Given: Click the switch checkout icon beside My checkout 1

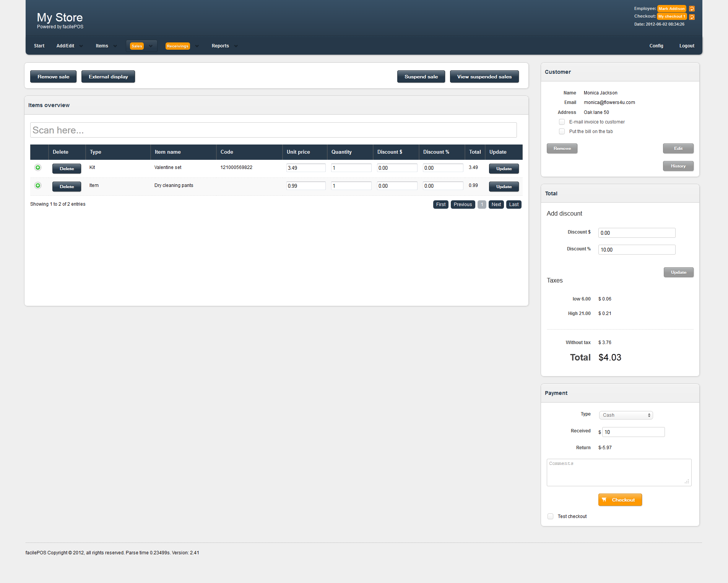Looking at the screenshot, I should (x=692, y=17).
